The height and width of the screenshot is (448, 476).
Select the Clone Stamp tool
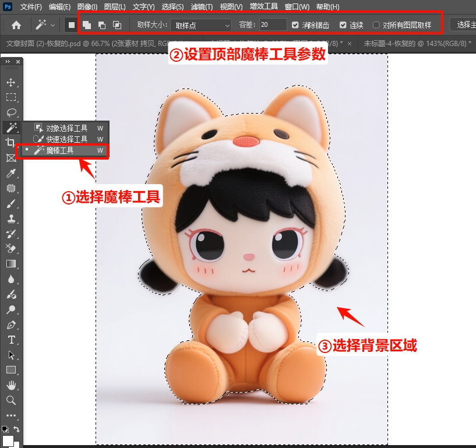(x=12, y=218)
